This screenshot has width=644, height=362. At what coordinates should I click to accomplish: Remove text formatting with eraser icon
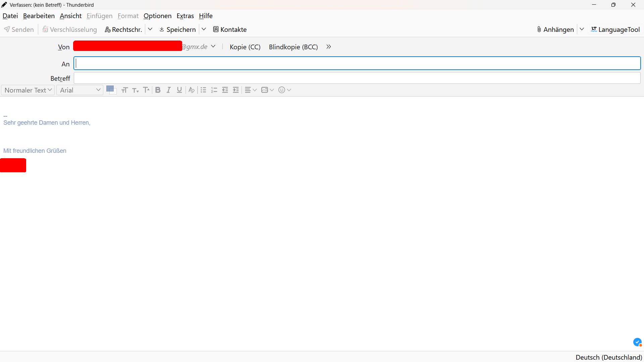[192, 90]
